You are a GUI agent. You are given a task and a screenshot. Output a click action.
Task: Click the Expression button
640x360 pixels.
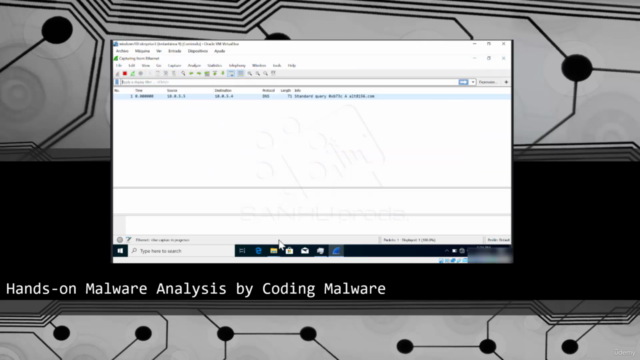488,82
